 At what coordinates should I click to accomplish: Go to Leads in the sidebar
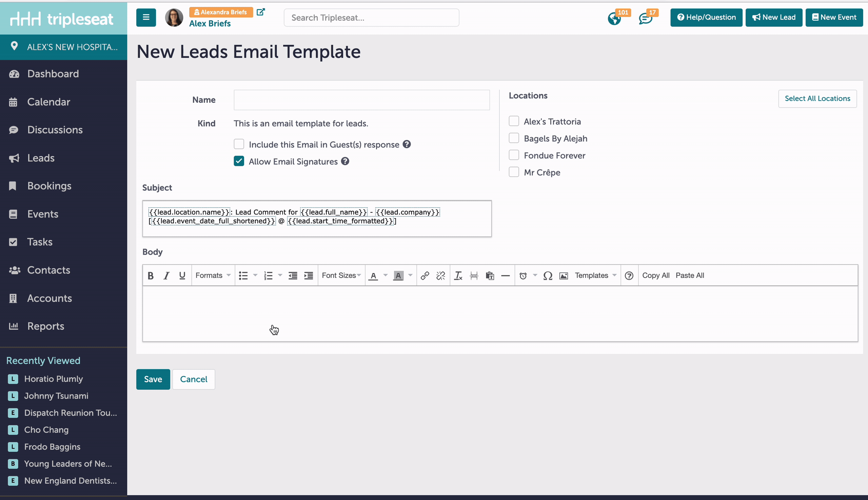(x=41, y=158)
